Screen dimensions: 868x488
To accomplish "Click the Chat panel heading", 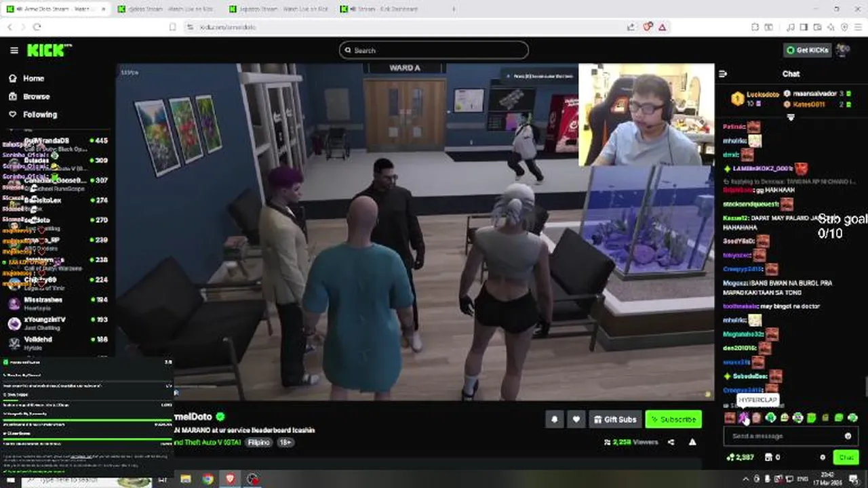I will 791,74.
